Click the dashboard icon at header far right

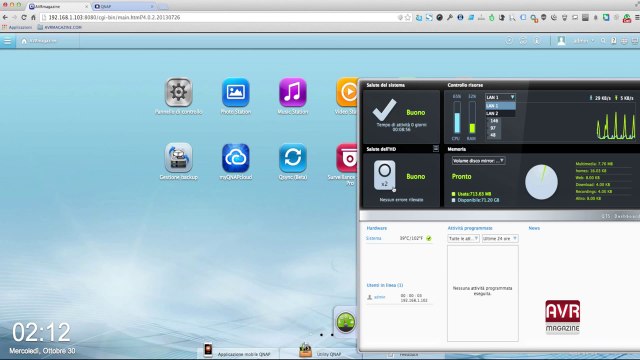(x=635, y=41)
